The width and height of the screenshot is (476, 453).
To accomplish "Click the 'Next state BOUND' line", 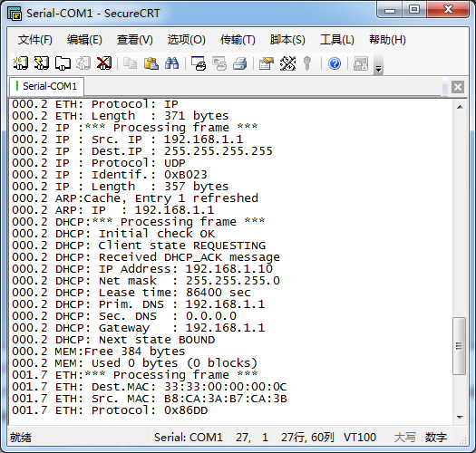I will coord(113,340).
